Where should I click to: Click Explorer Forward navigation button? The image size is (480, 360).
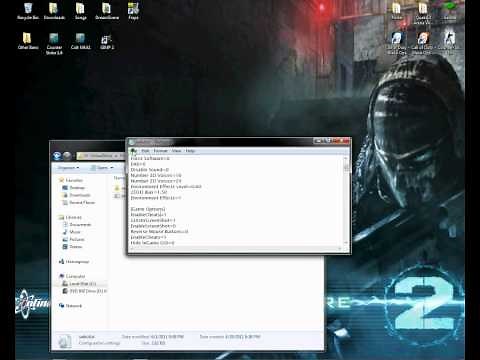[67, 156]
